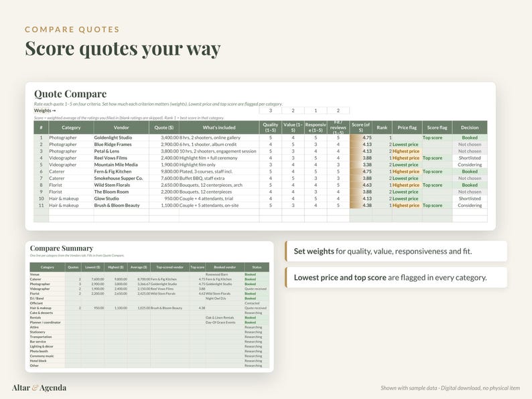Screen dimensions: 532x399
Task: Click the Price flag column header
Action: [x=407, y=127]
